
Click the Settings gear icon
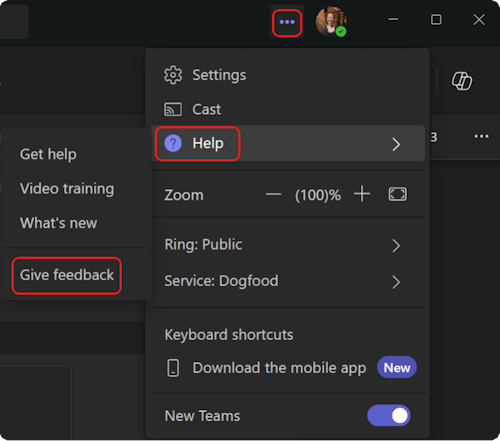pos(173,75)
